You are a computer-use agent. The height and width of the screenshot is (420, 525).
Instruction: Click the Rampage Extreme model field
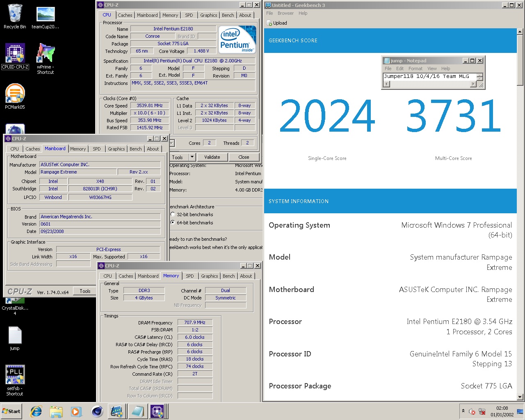[x=78, y=172]
